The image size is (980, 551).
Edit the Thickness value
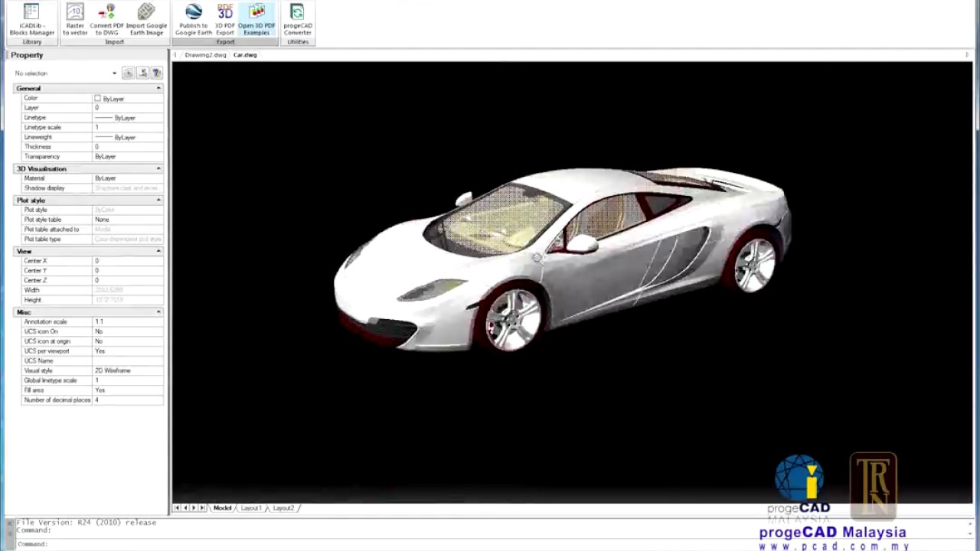point(128,147)
